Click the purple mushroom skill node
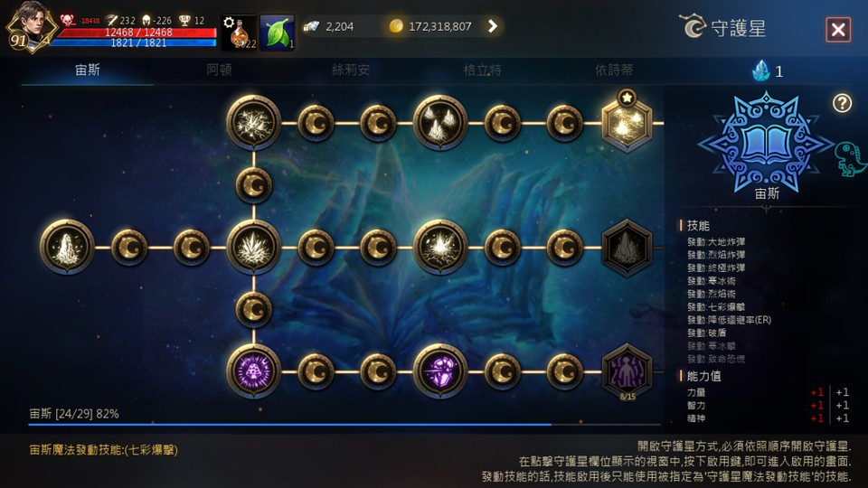The height and width of the screenshot is (488, 868). point(253,371)
